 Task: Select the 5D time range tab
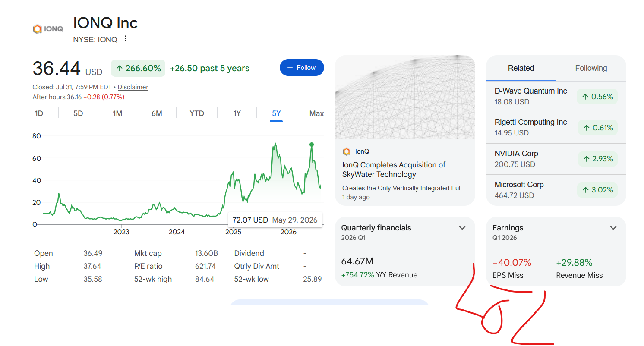pyautogui.click(x=78, y=113)
